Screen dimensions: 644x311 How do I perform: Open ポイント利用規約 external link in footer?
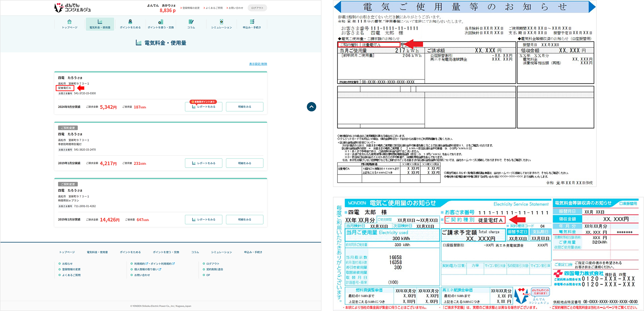(x=162, y=264)
